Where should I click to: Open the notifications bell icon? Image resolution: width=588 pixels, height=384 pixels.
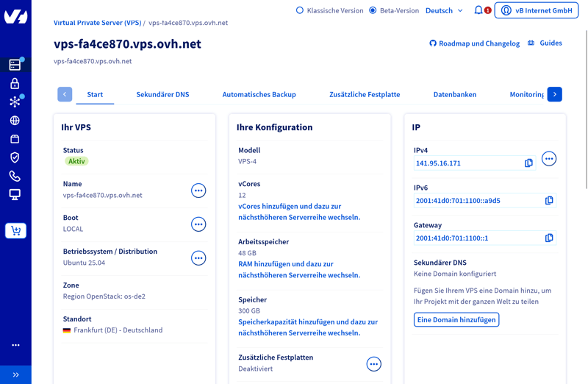[x=478, y=10]
